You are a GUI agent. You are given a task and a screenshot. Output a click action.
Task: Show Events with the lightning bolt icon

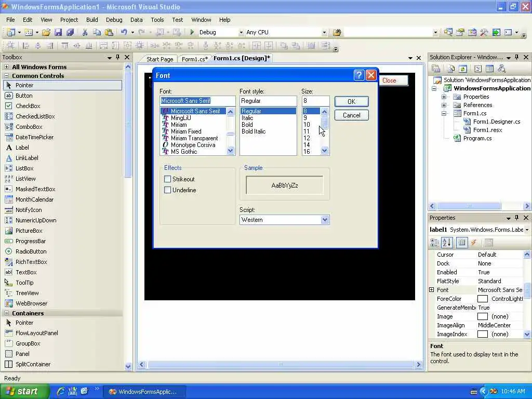474,242
